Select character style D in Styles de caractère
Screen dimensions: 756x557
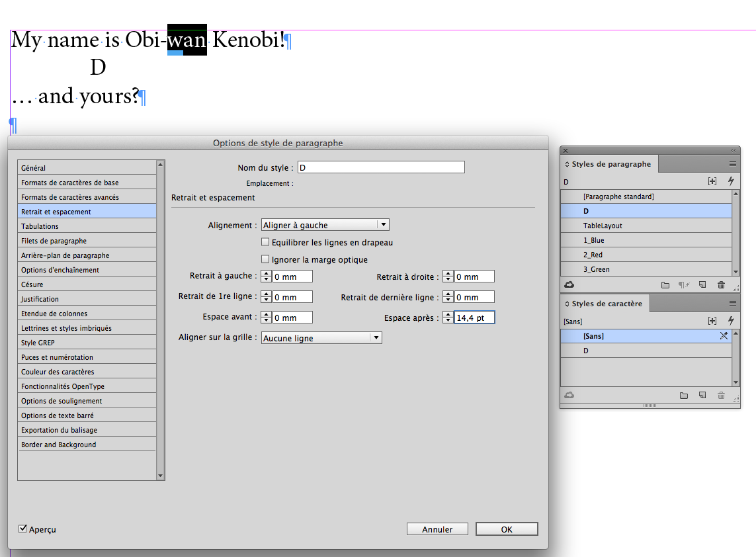[646, 351]
